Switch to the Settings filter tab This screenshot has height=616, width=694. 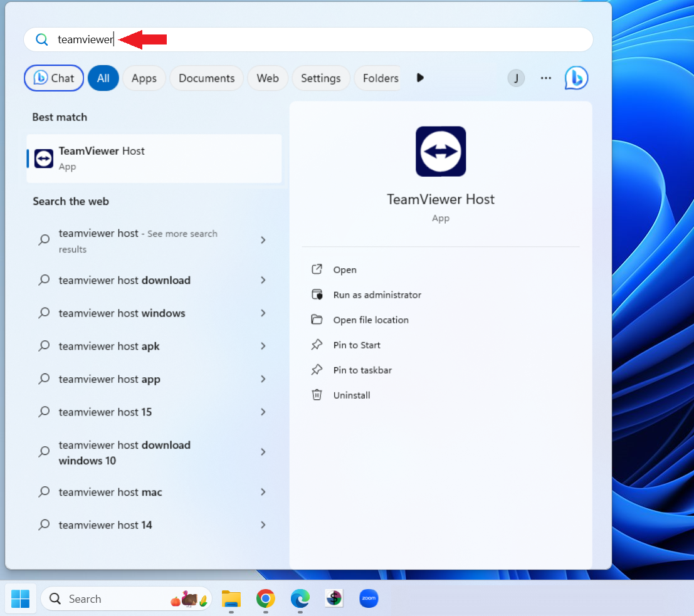click(321, 78)
